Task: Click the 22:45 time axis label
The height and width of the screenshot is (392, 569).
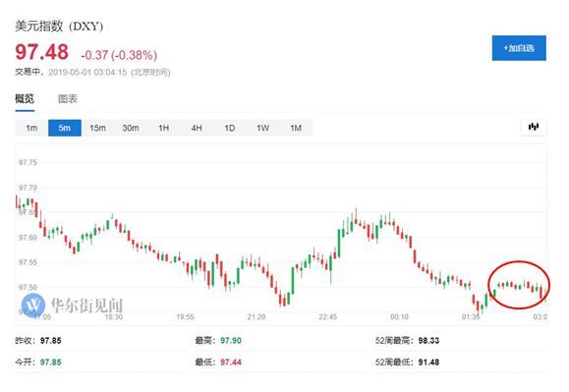Action: [x=327, y=317]
